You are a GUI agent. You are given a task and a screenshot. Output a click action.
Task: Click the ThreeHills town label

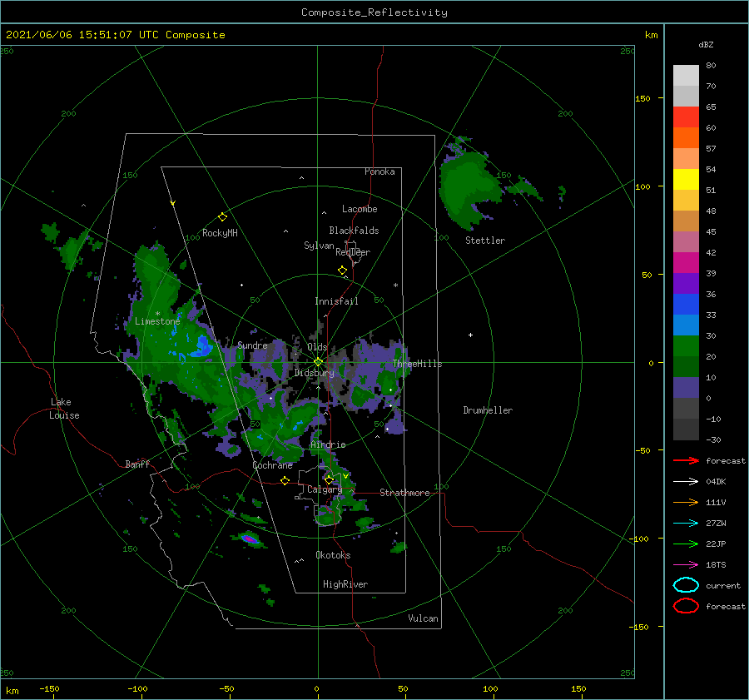coord(417,364)
